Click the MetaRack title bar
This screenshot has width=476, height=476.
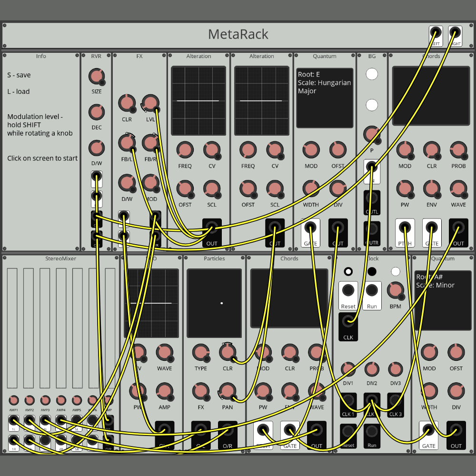238,34
